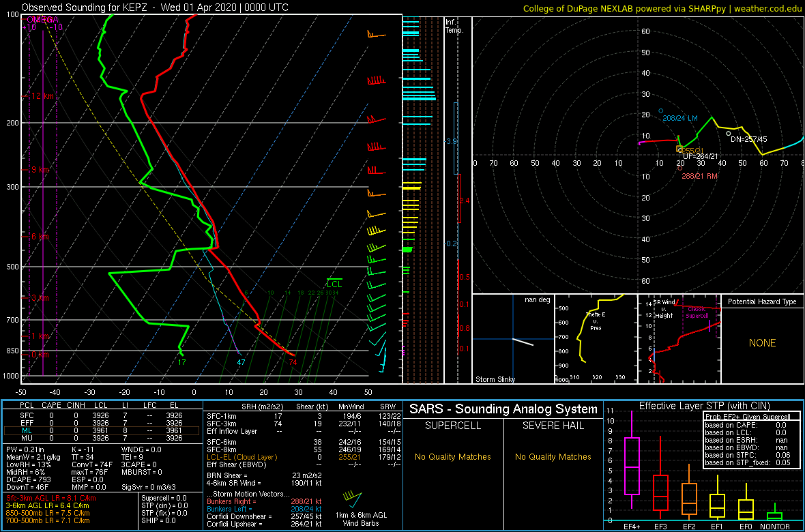Click the red RM circle marker on hodograph
The height and width of the screenshot is (532, 805).
coord(679,168)
